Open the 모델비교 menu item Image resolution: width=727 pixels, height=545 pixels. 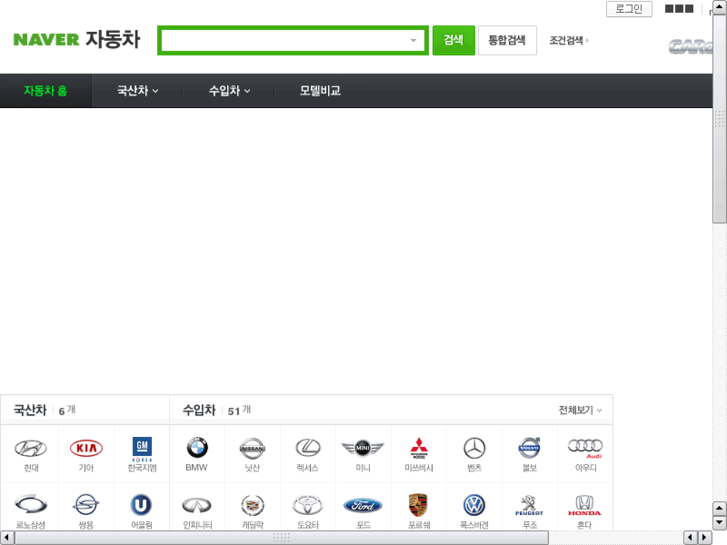point(320,90)
